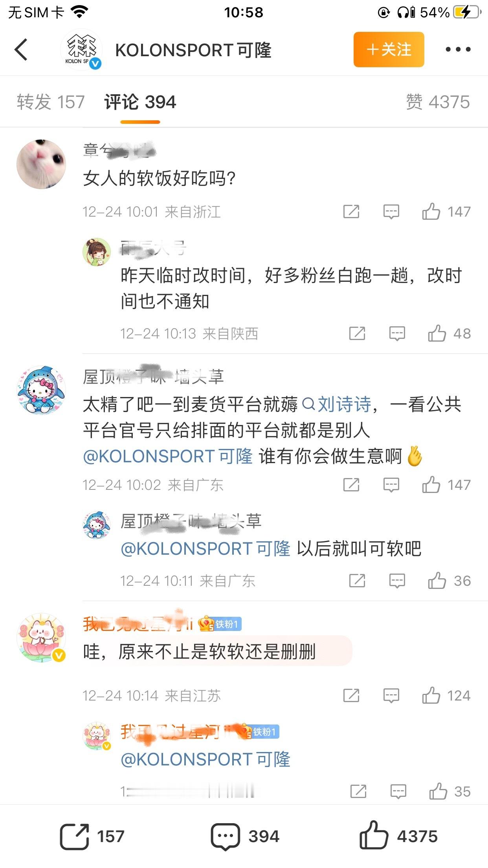Tap the repost icon on the 12-24 10:01 comment
The width and height of the screenshot is (488, 868).
tap(351, 211)
